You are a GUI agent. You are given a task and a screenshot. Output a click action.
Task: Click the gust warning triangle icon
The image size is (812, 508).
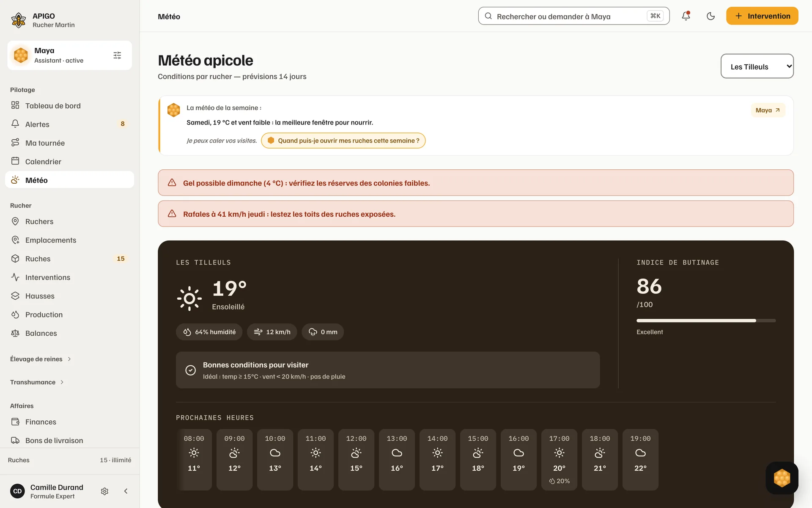coord(172,213)
